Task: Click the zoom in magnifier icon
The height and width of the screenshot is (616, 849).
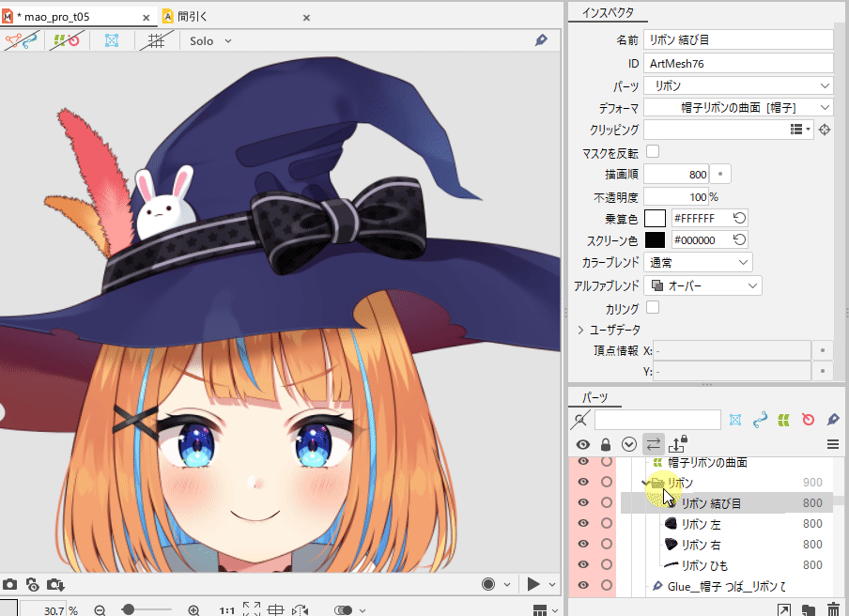Action: 194,610
